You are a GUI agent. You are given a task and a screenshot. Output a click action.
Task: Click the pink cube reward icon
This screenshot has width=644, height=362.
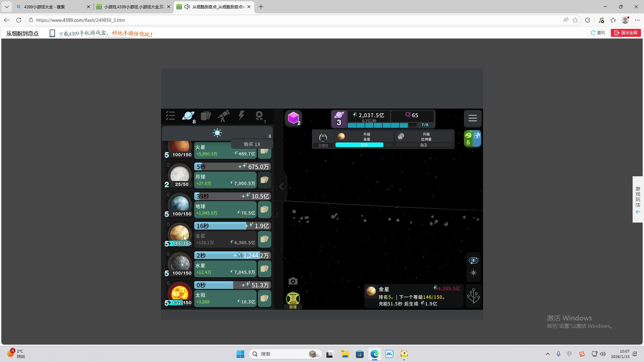293,118
